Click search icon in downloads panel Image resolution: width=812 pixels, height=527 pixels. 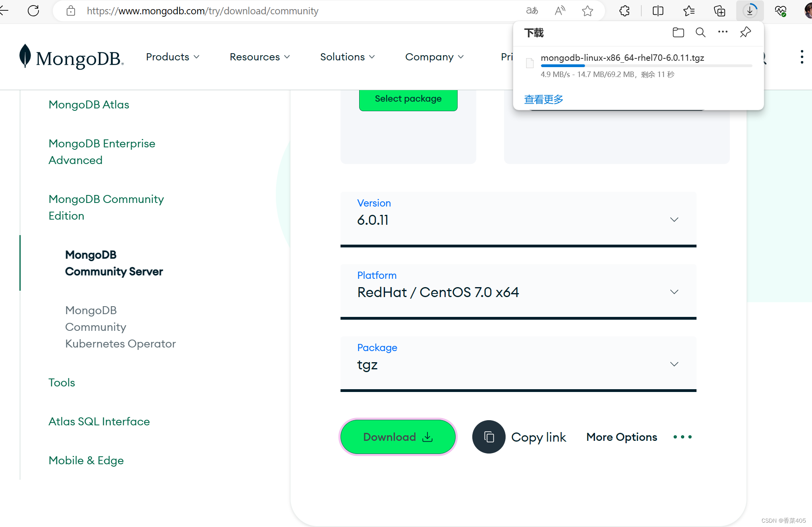pyautogui.click(x=700, y=32)
